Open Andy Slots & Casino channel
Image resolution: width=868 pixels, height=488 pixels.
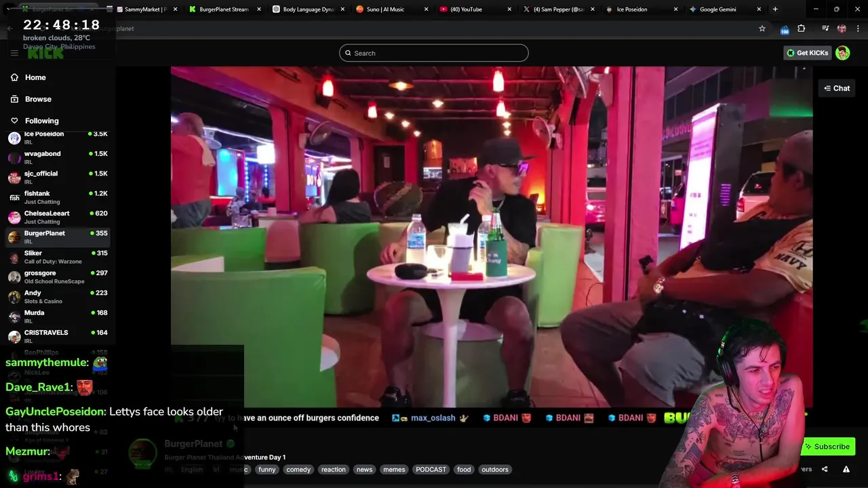pos(58,296)
